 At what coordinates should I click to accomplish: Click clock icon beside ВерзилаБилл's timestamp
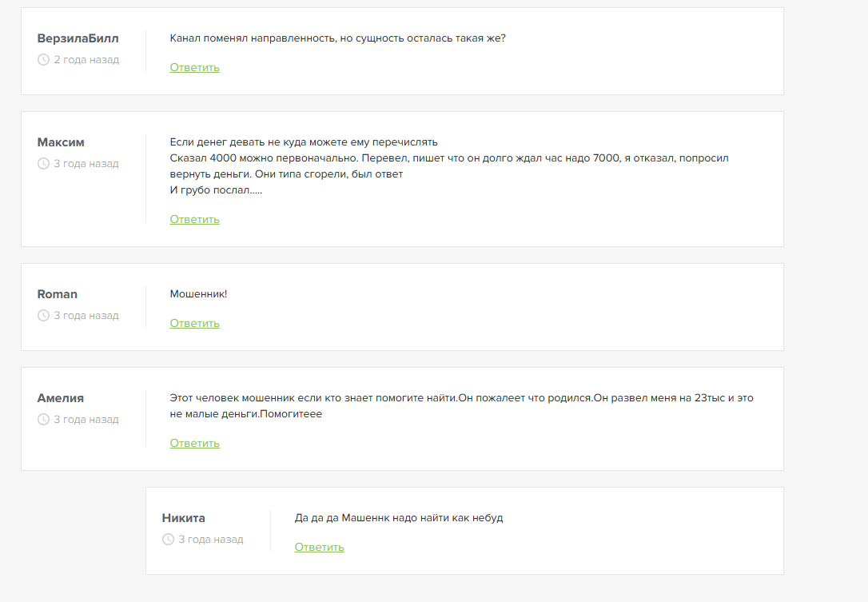coord(43,60)
